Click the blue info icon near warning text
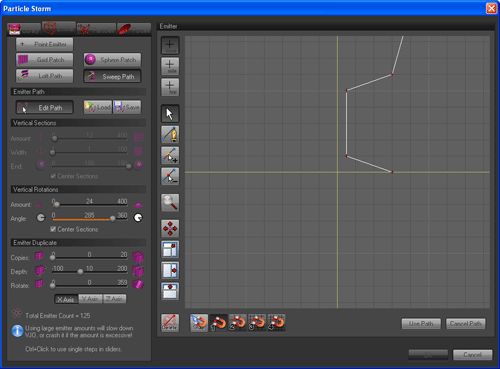The height and width of the screenshot is (369, 500). tap(17, 331)
